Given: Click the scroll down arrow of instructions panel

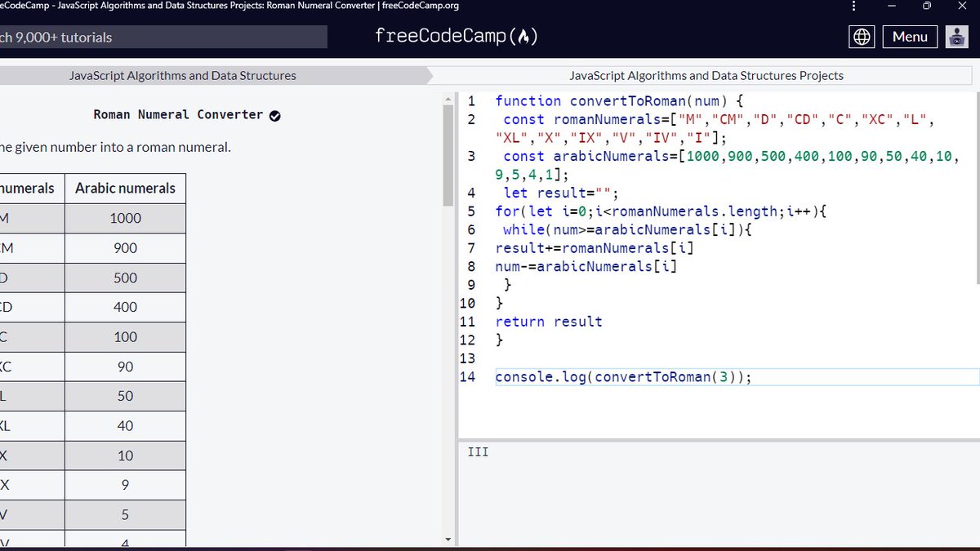Looking at the screenshot, I should click(x=448, y=540).
